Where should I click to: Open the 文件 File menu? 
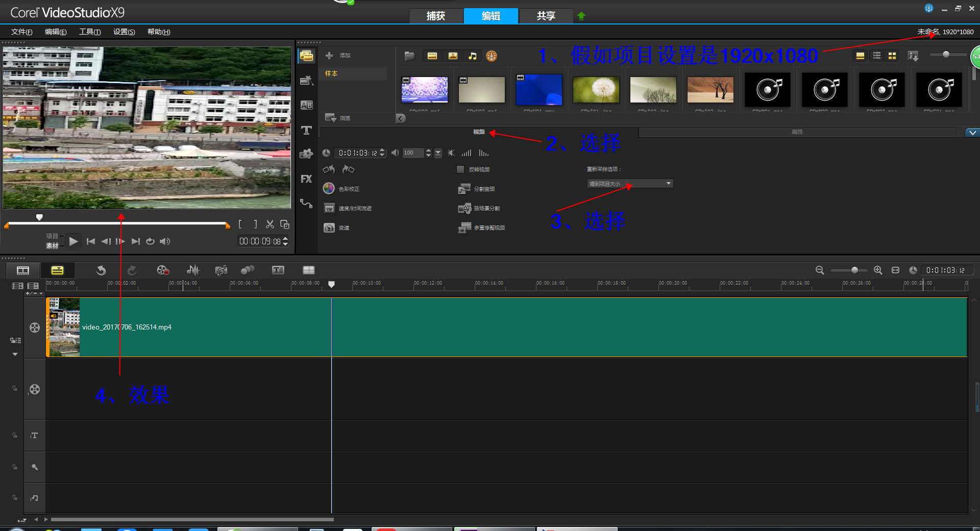pos(21,32)
